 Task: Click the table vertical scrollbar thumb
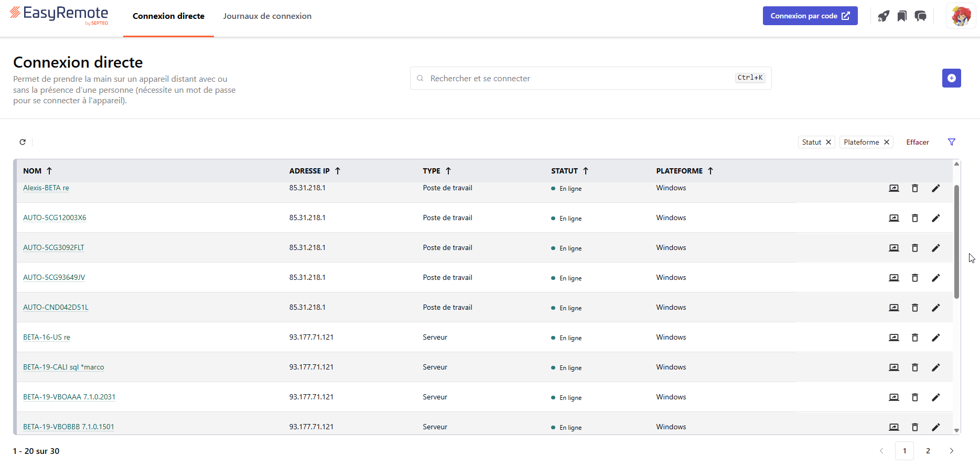(956, 242)
